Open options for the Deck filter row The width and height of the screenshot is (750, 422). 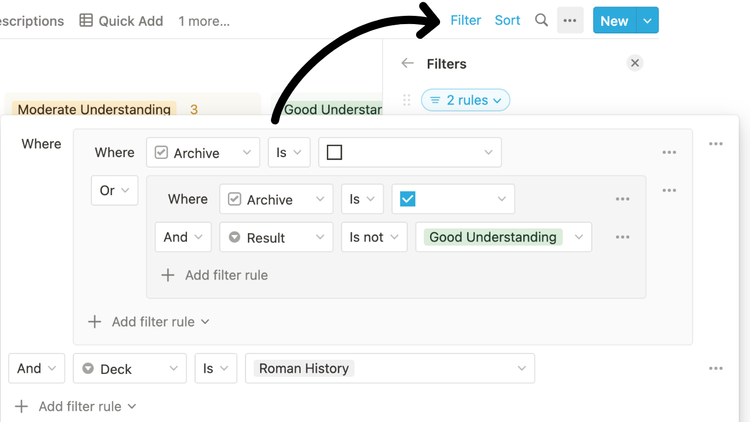[x=715, y=369]
